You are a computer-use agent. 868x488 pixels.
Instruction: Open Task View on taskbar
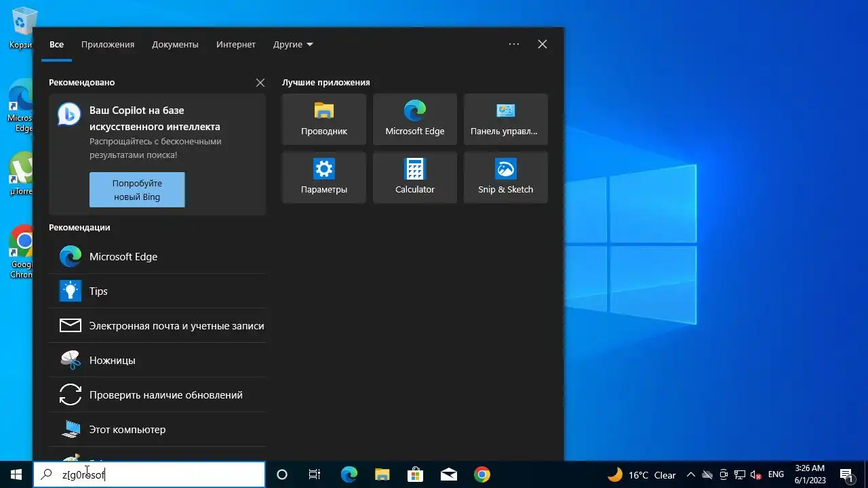click(315, 474)
